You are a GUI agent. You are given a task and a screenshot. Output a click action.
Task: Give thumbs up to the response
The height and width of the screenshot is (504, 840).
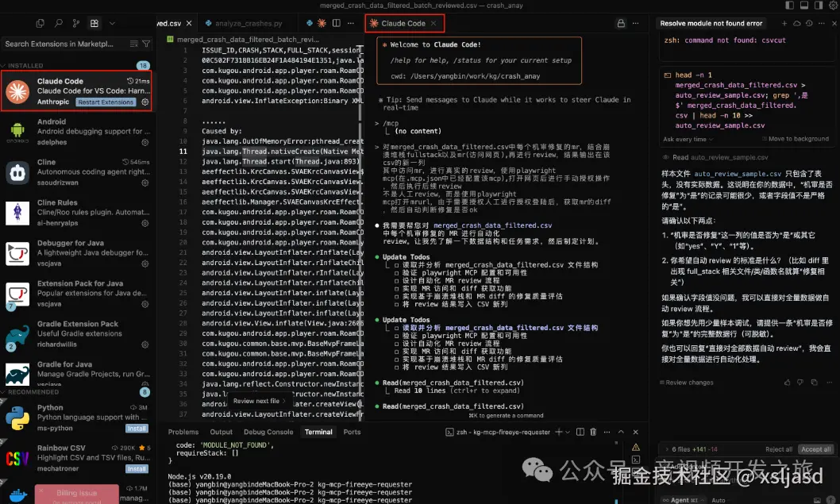coord(787,383)
